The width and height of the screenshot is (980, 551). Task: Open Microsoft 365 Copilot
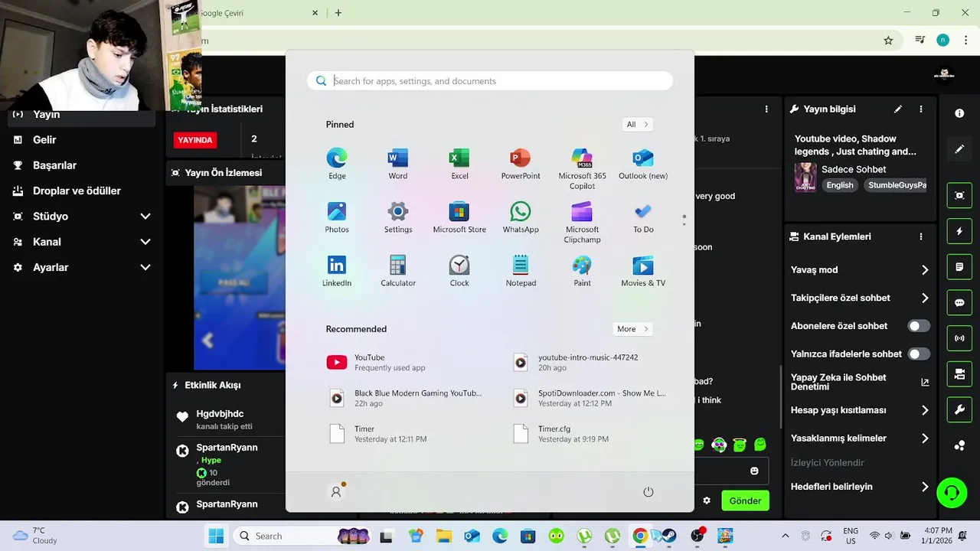(x=582, y=169)
